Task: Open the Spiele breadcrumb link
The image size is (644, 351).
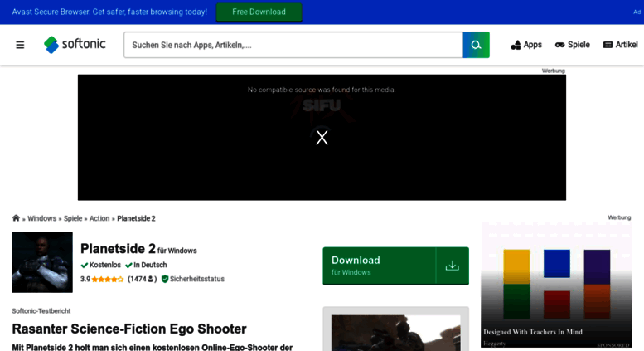Action: [73, 218]
